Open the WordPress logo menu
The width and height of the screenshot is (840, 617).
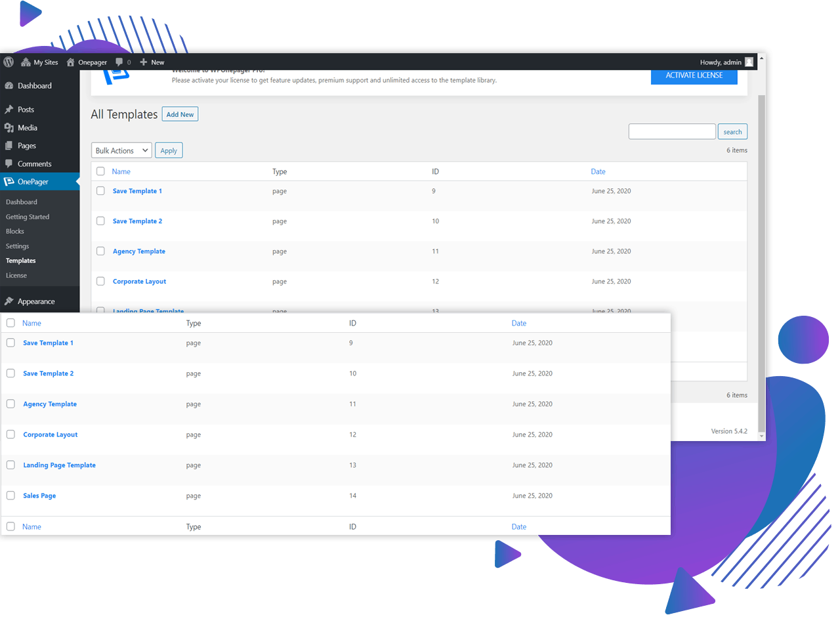click(9, 62)
